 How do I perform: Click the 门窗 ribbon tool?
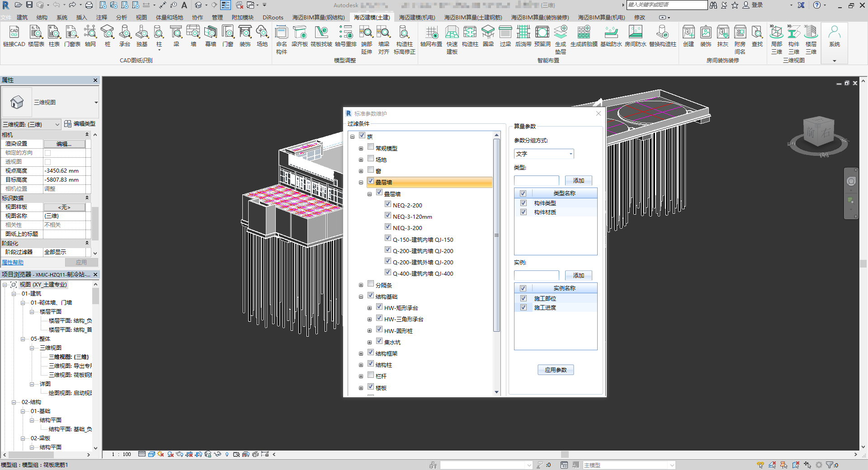[x=228, y=36]
